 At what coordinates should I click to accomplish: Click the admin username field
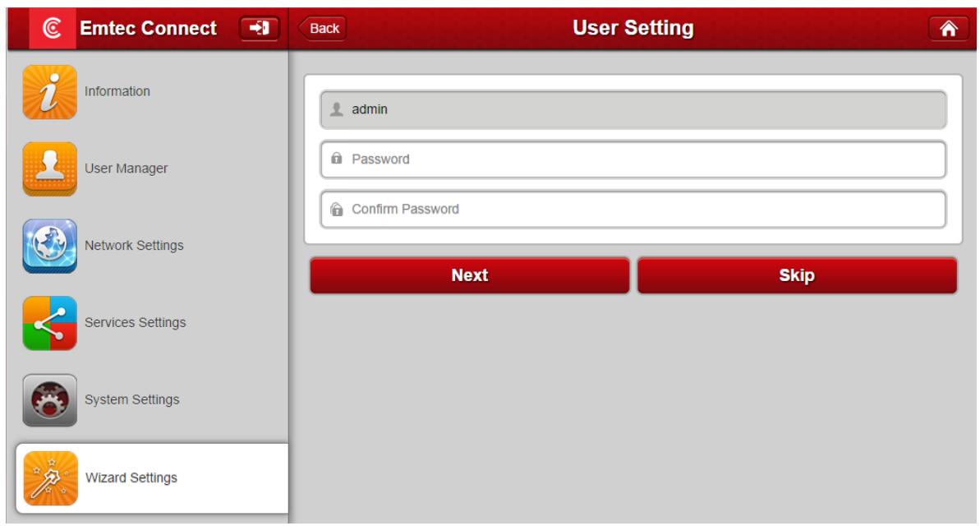[641, 110]
